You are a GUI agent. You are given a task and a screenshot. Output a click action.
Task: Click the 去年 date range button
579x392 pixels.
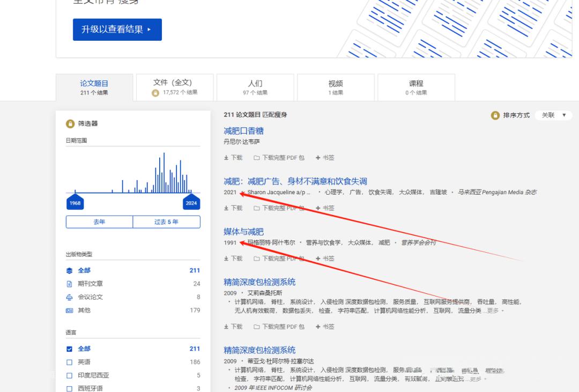point(99,222)
